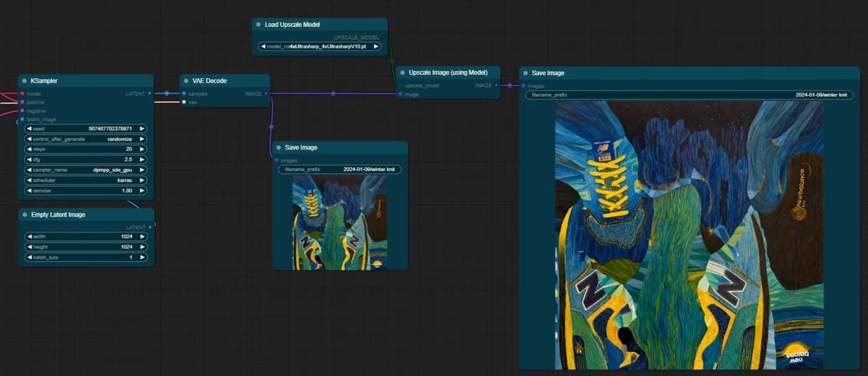Collapse the Empty Latent Image node dot

25,215
